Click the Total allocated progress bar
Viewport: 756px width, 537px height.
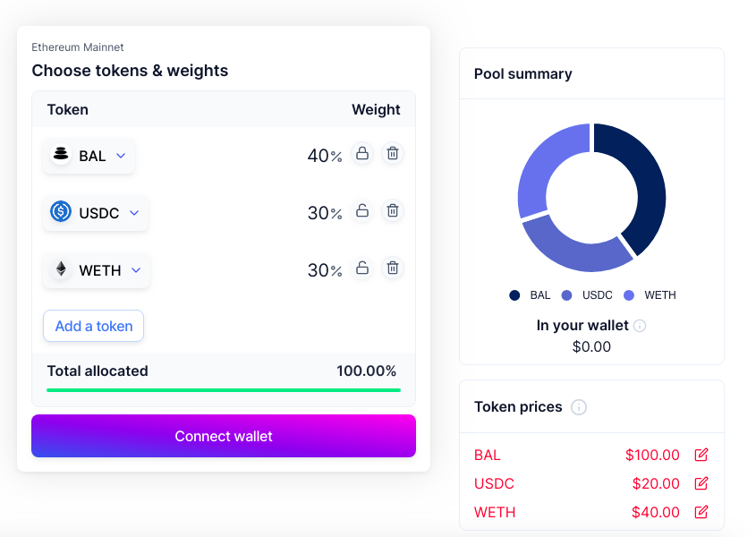coord(223,390)
